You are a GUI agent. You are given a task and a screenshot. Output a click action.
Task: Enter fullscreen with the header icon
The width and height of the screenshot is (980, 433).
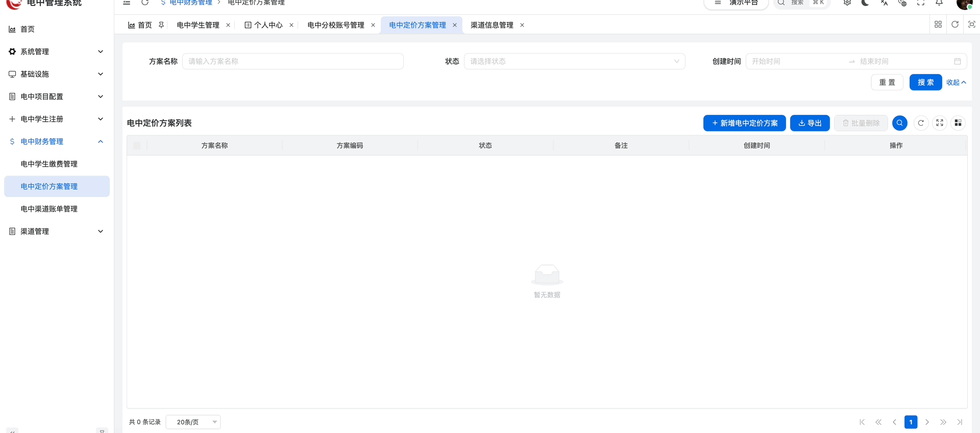pos(921,3)
